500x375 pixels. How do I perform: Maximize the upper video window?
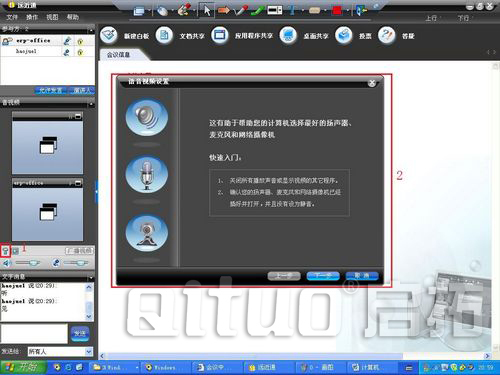click(78, 116)
